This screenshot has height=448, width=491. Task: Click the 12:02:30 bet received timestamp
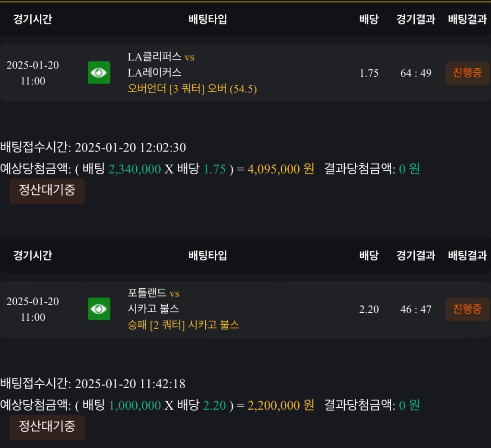pos(163,147)
